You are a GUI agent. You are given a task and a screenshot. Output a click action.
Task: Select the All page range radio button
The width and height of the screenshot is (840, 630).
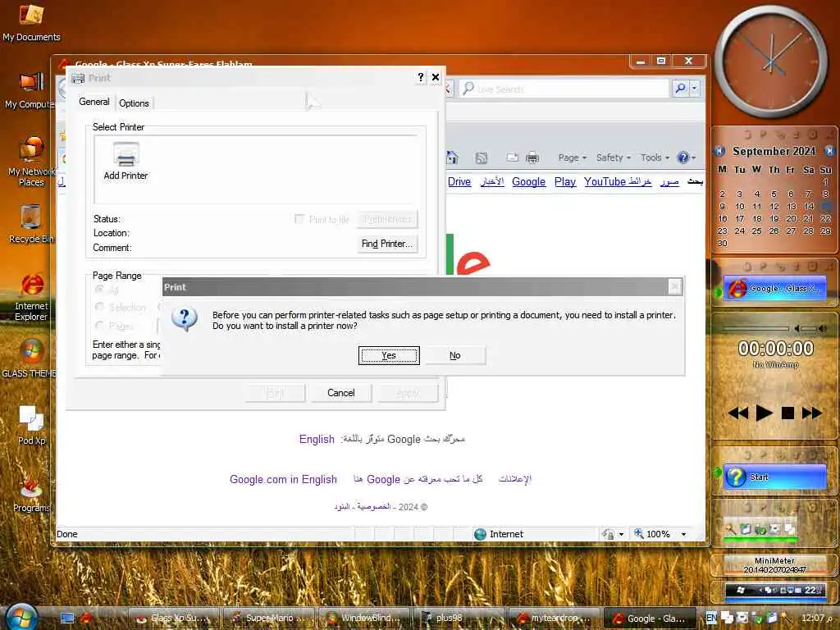click(99, 290)
